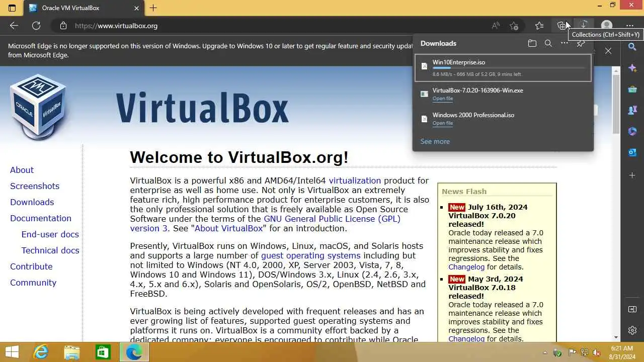Open Technical docs link
This screenshot has height=362, width=644.
coord(50,250)
